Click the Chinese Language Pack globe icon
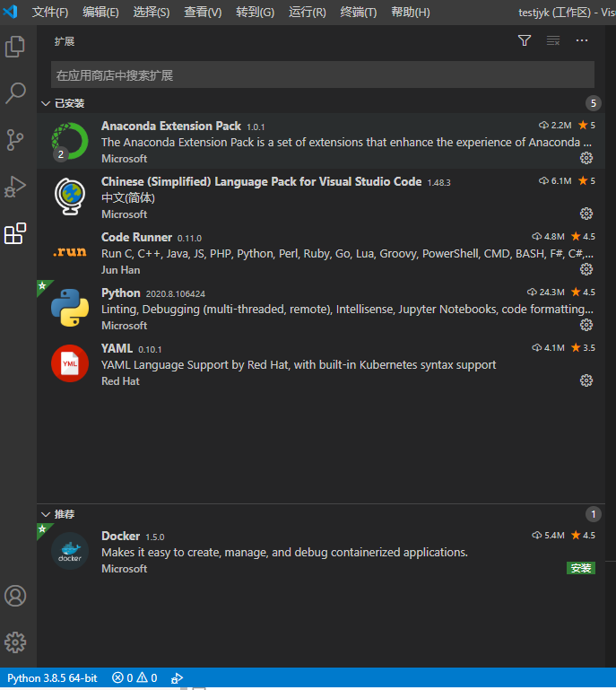The height and width of the screenshot is (690, 616). tap(70, 197)
